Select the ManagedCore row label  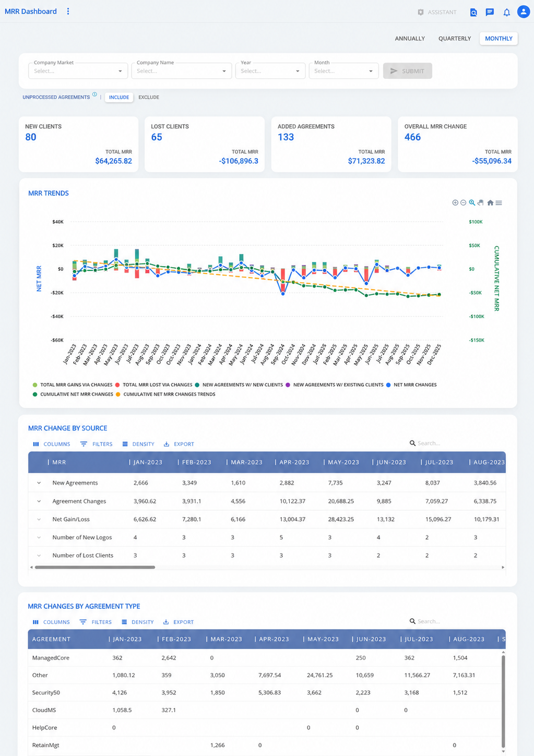pos(51,658)
